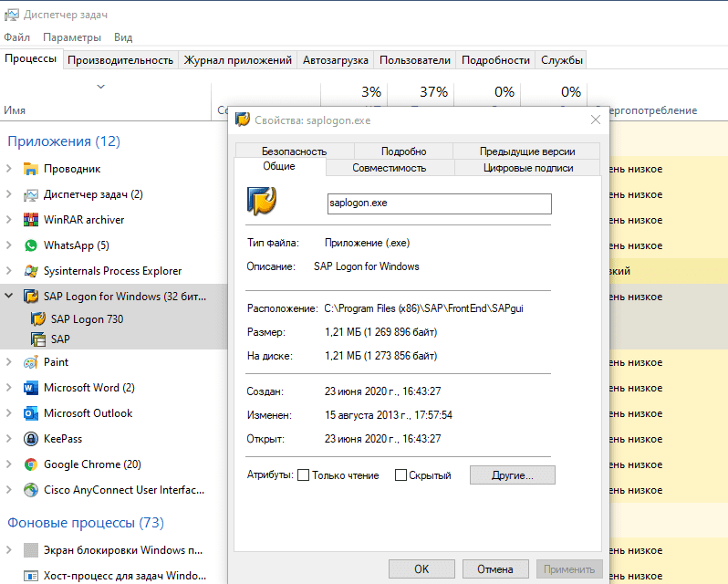728x584 pixels.
Task: Expand the Cisco AnyConnect row
Action: pyautogui.click(x=9, y=490)
